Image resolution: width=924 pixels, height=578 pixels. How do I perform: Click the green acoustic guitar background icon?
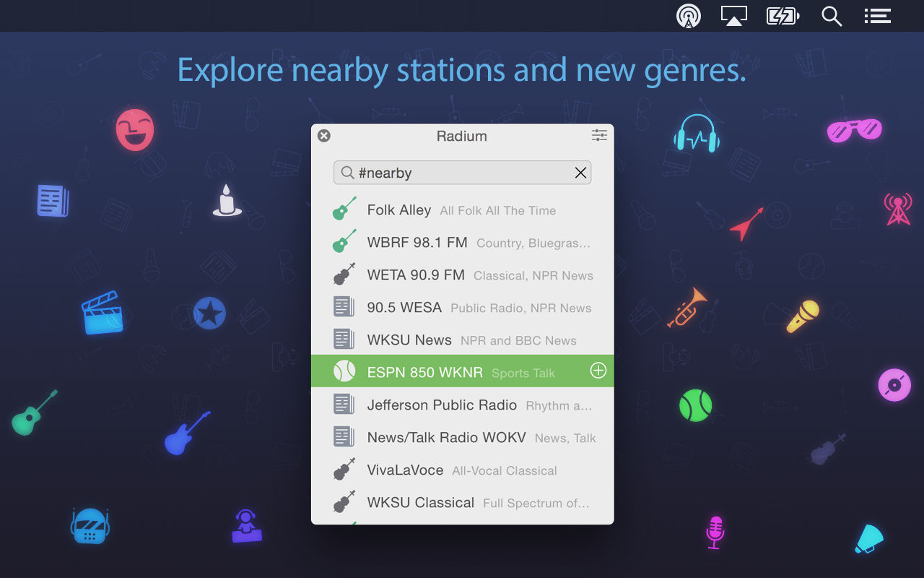pyautogui.click(x=33, y=413)
